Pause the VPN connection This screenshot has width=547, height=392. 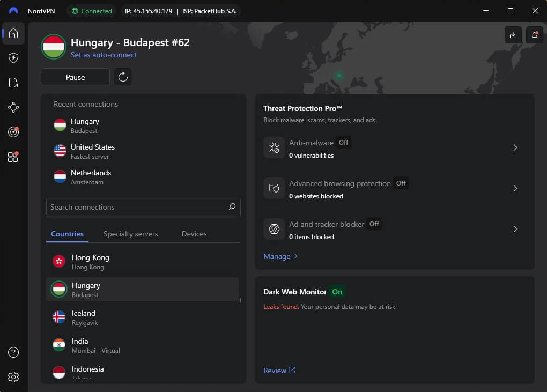pos(75,77)
